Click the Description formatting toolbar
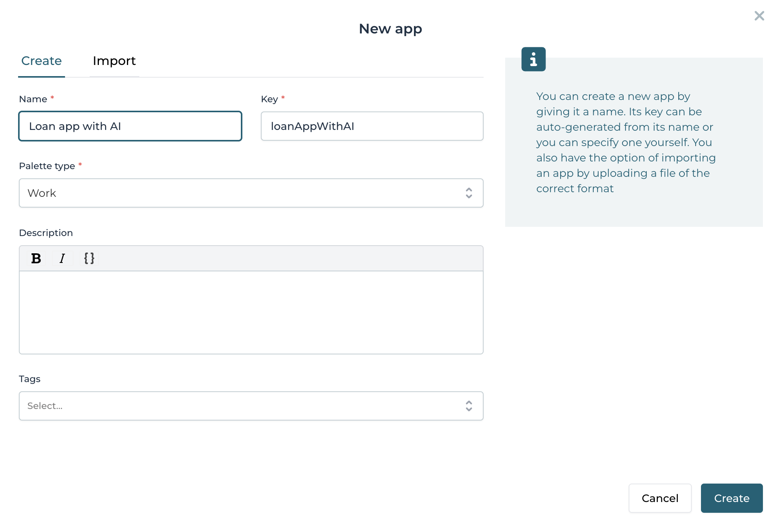 (x=251, y=258)
